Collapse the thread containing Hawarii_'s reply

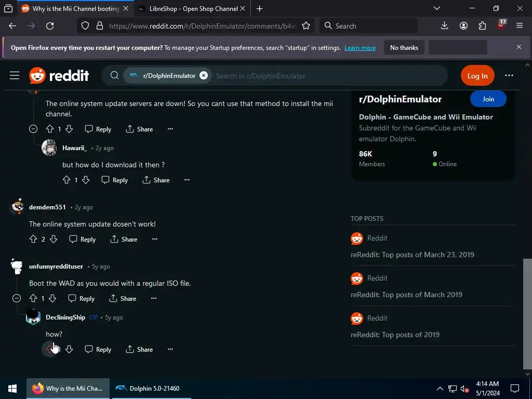[33, 129]
